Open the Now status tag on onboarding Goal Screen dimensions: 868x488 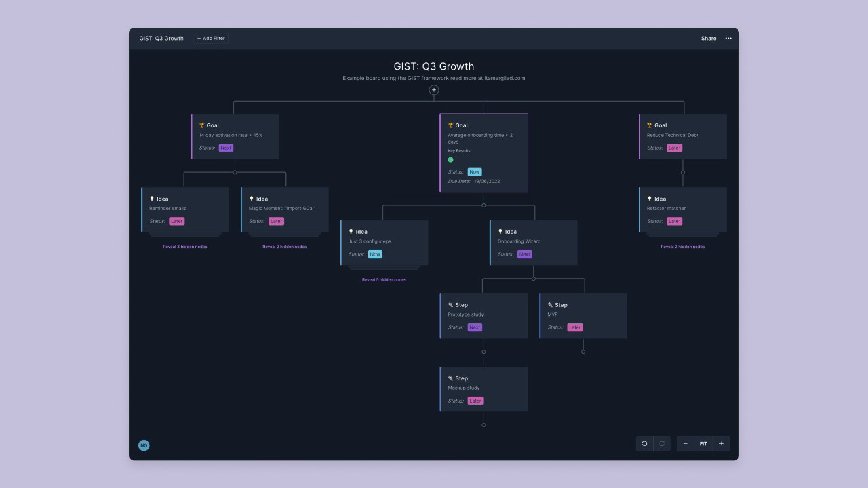coord(475,172)
